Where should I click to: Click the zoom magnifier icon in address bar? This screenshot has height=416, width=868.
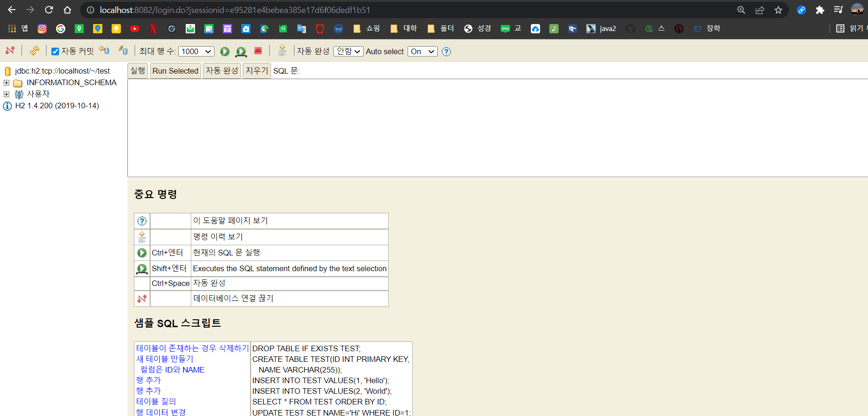click(x=741, y=10)
